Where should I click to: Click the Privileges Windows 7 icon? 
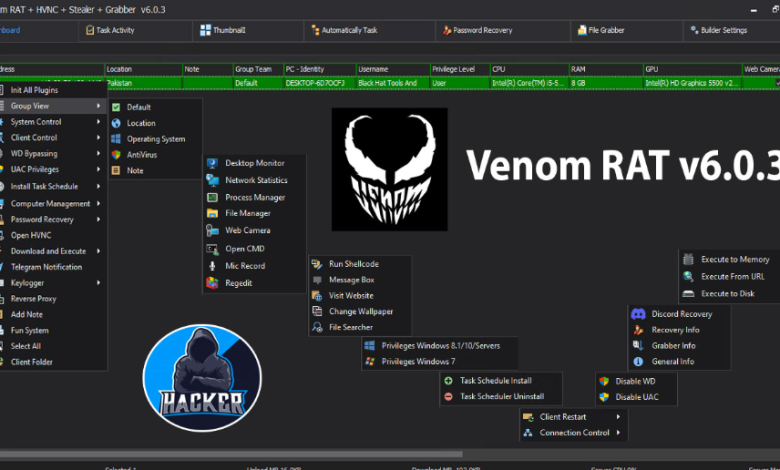[370, 361]
